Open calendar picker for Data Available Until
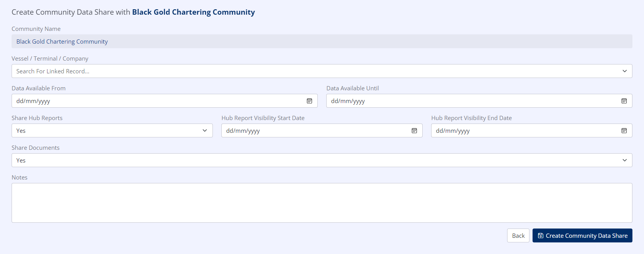The width and height of the screenshot is (644, 254). [x=624, y=101]
